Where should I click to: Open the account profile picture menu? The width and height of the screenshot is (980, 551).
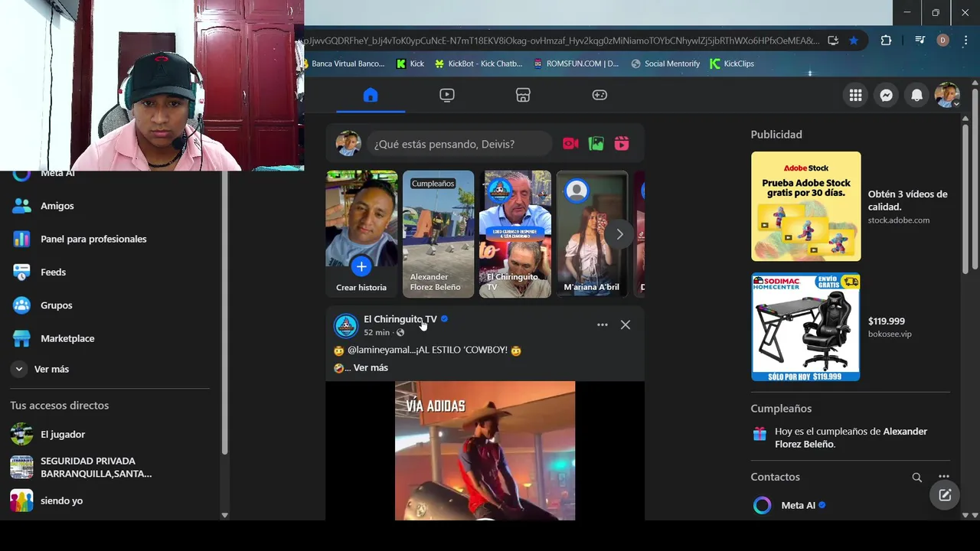click(x=947, y=96)
